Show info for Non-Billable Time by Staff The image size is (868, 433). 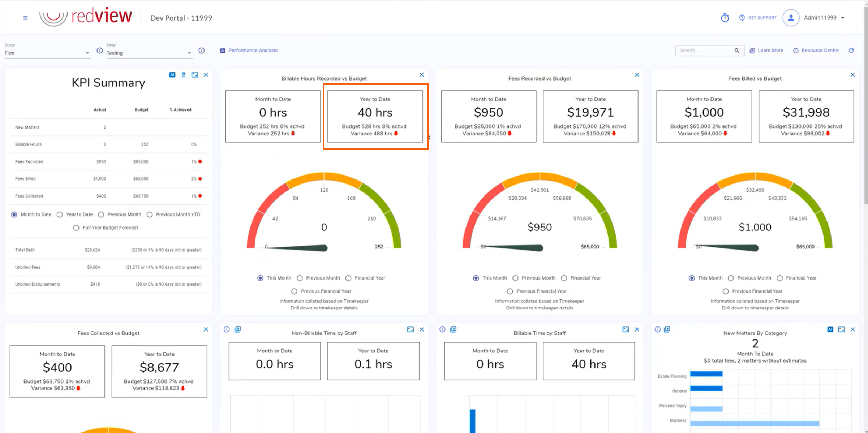coord(227,329)
